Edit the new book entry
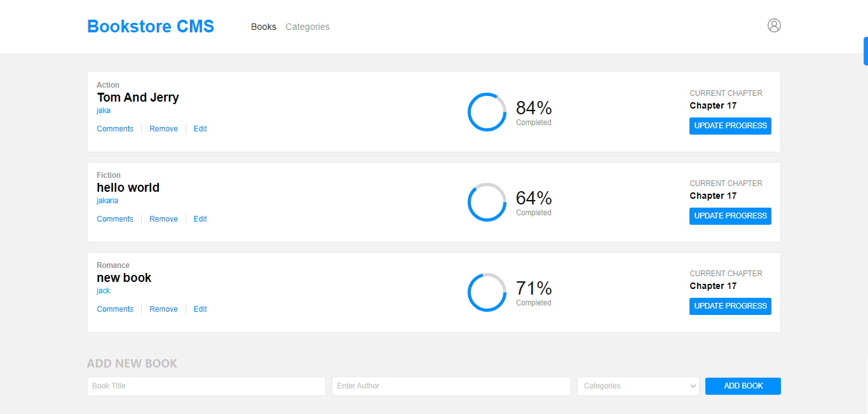Screen dimensions: 868x414 coord(200,309)
